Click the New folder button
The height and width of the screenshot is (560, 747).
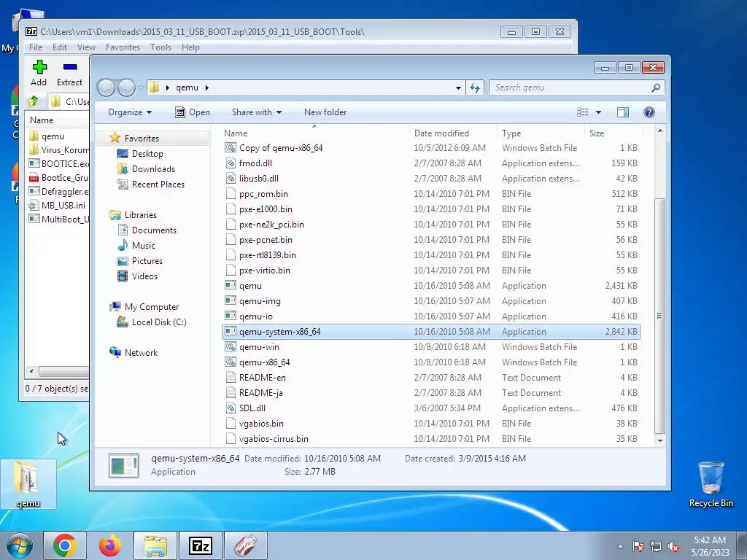point(325,112)
